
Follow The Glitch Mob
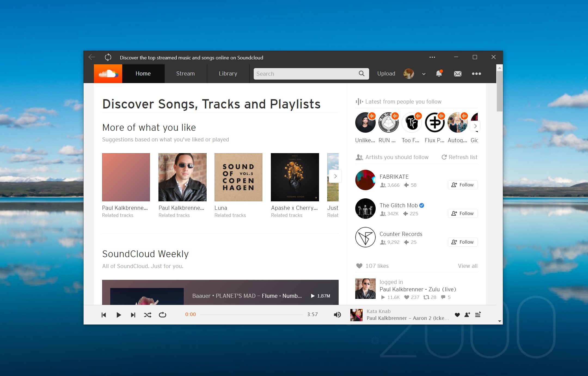(463, 213)
